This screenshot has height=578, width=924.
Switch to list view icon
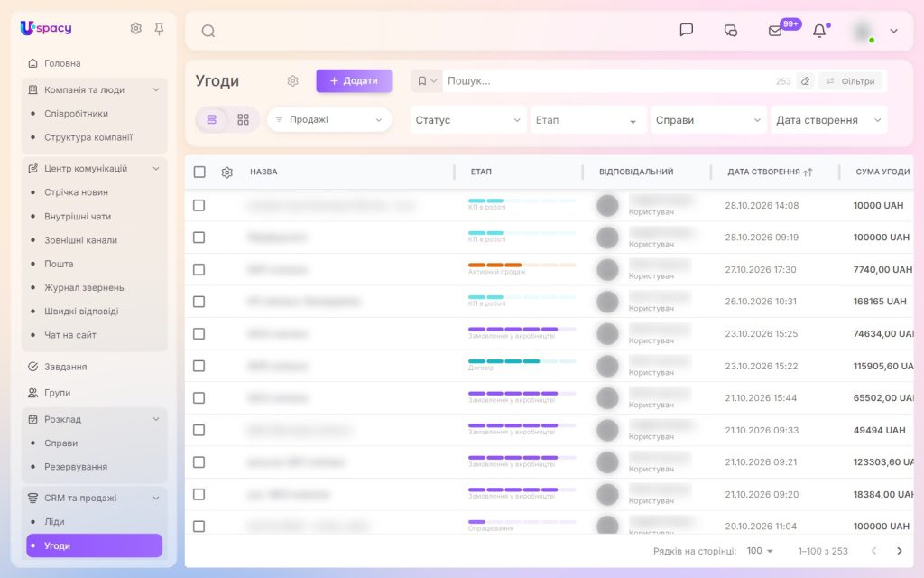[211, 120]
